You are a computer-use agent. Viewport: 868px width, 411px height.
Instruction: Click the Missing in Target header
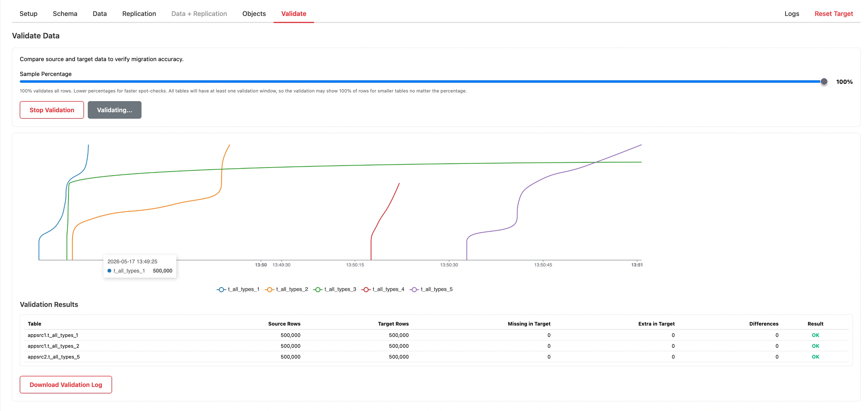[529, 324]
